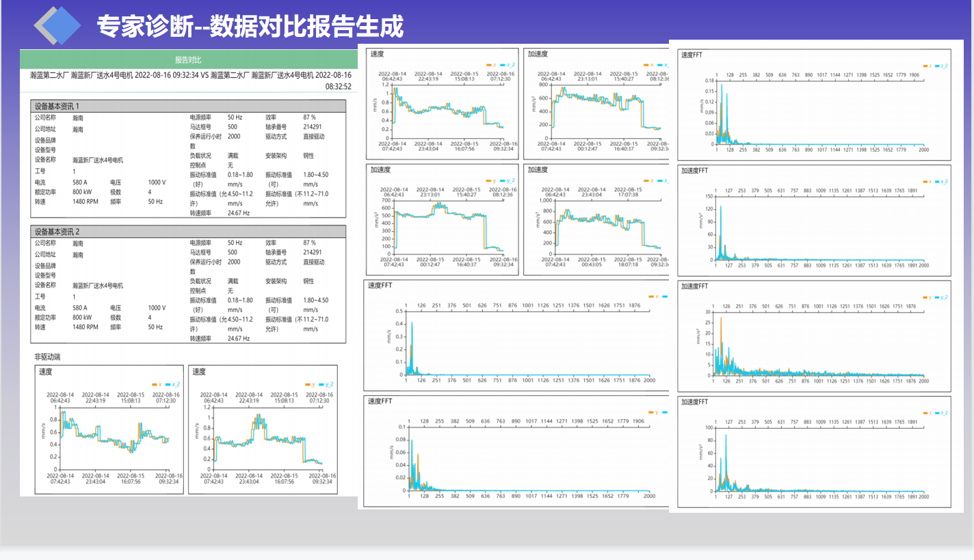974x560 pixels.
Task: Click the orange y legend marker in 加速度 chart
Action: [488, 181]
